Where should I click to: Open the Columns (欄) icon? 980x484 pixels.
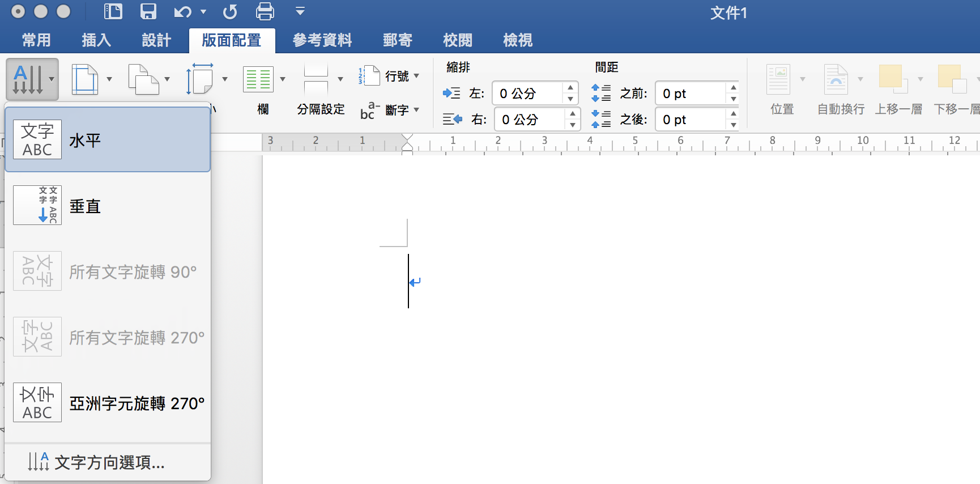(258, 79)
